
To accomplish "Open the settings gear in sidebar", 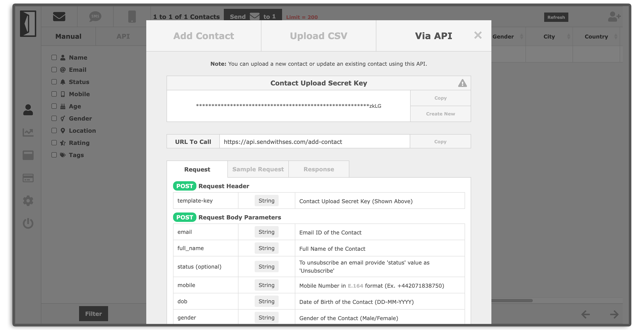I will tap(28, 201).
